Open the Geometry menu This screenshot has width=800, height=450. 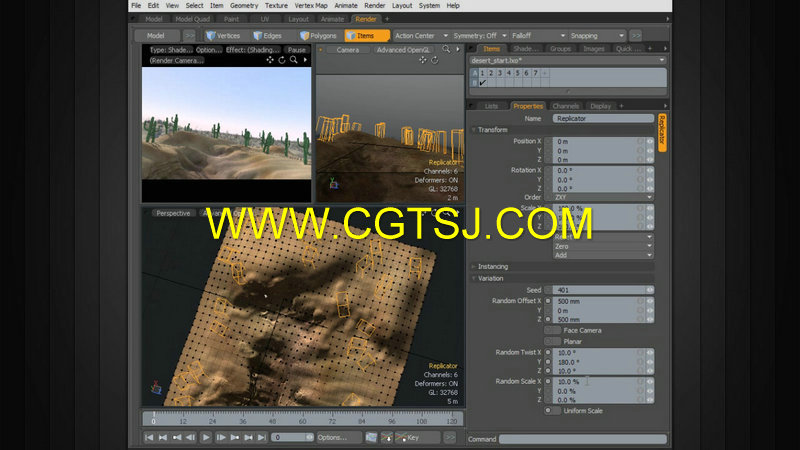tap(243, 6)
